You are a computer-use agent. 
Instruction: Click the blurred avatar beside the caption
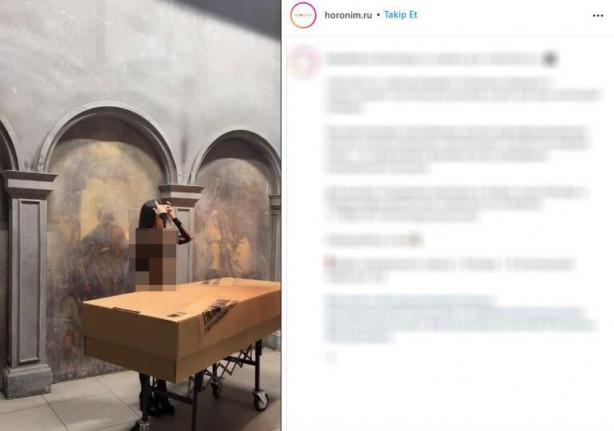(303, 61)
